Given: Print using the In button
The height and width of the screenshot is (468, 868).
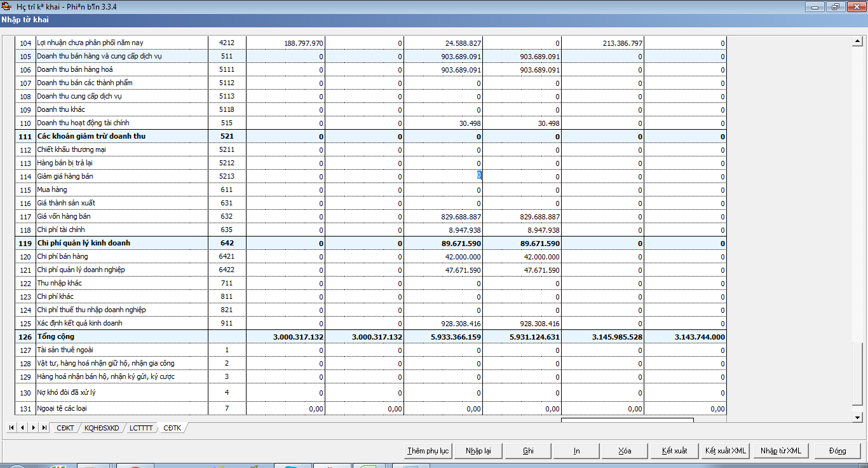Looking at the screenshot, I should click(x=576, y=451).
